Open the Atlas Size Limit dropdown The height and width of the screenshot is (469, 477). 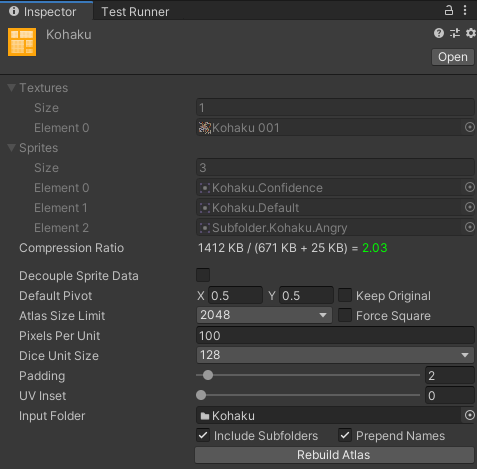click(264, 315)
